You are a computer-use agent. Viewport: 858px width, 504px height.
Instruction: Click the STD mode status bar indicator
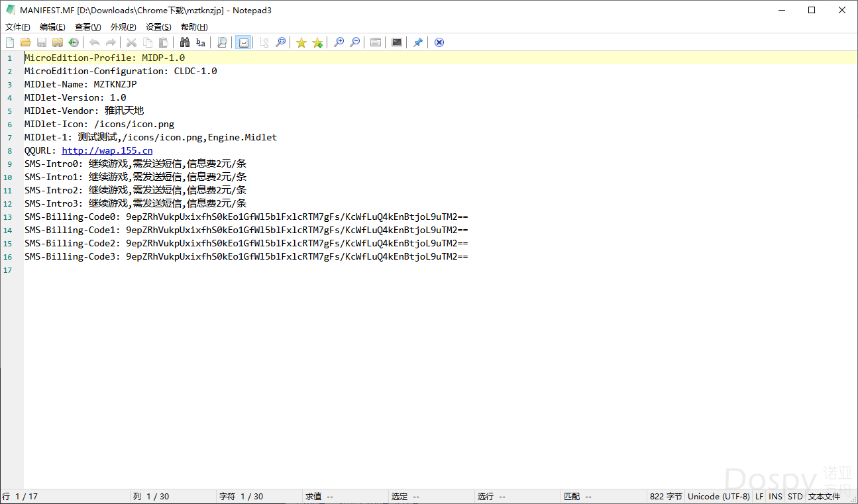pos(795,496)
